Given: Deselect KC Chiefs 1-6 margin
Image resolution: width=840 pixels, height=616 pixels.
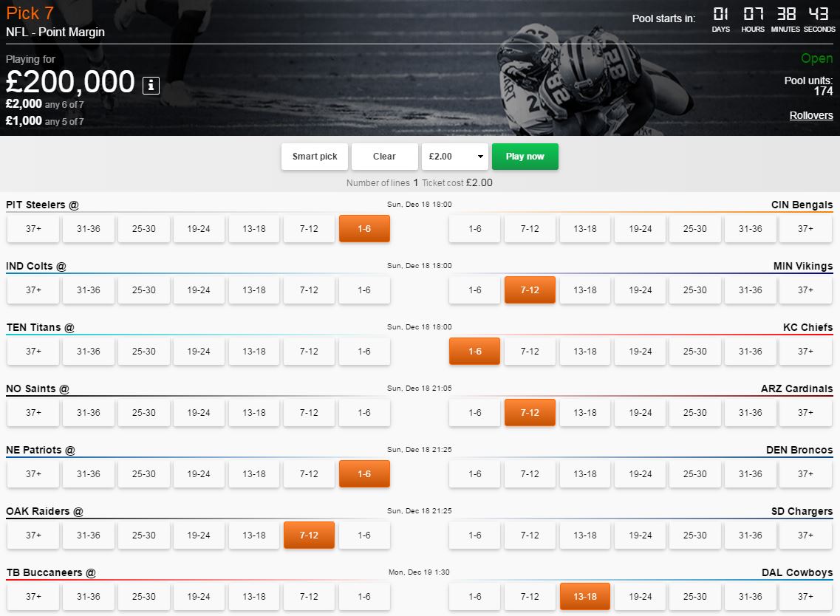Looking at the screenshot, I should pyautogui.click(x=474, y=352).
